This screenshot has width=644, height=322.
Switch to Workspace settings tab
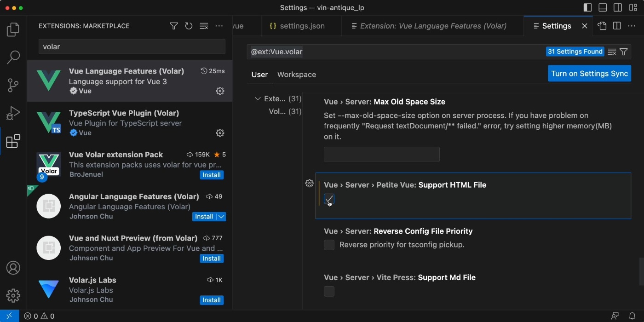tap(297, 75)
